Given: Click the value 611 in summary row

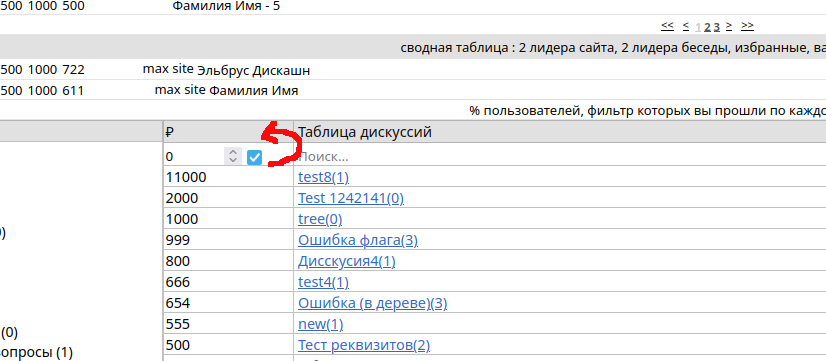Looking at the screenshot, I should point(73,91).
